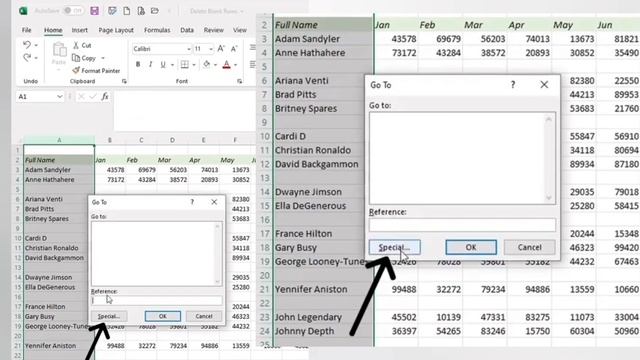This screenshot has width=640, height=360.
Task: Select column D header in small worksheet
Action: (172, 140)
